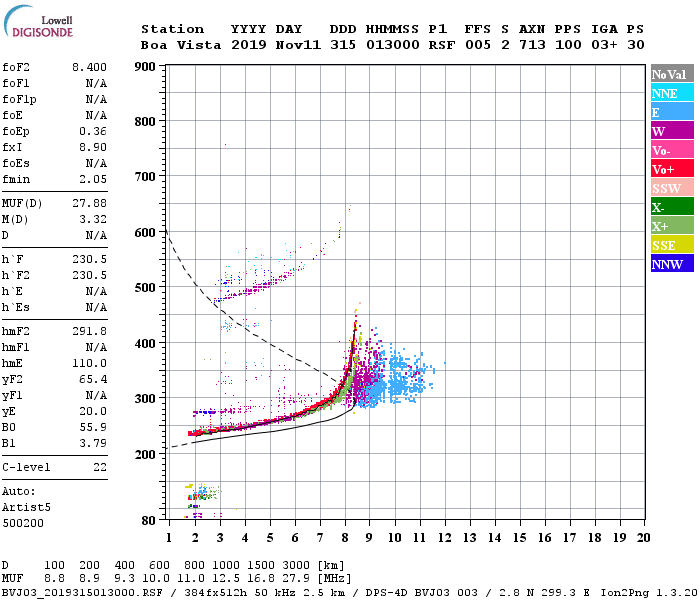
Task: Click the BVJ03_2019315013000.RSF filename
Action: [x=82, y=593]
